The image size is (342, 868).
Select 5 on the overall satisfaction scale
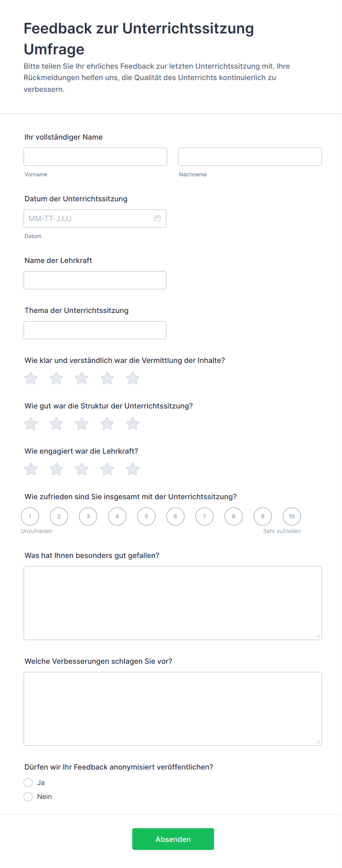point(146,516)
